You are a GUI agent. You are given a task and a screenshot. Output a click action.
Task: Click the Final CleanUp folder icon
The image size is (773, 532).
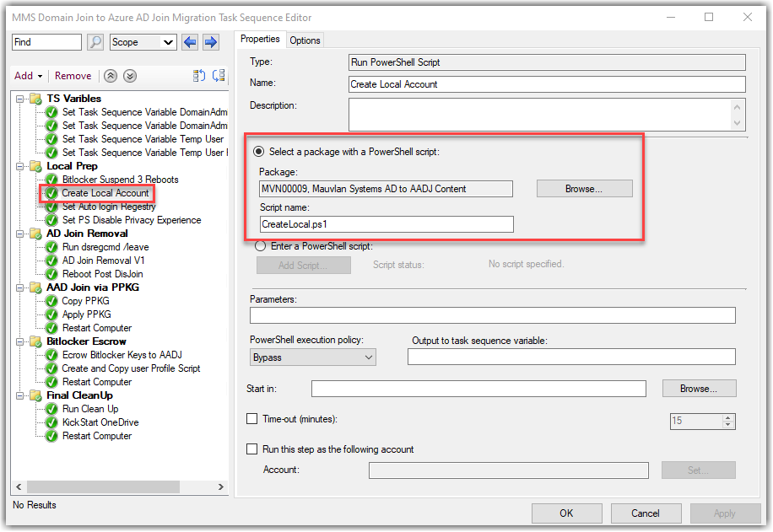36,395
